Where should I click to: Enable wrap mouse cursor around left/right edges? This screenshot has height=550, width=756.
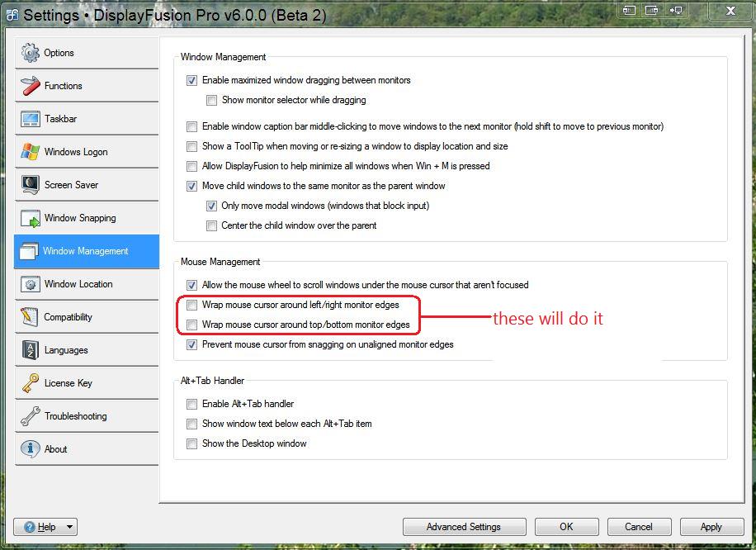(192, 305)
